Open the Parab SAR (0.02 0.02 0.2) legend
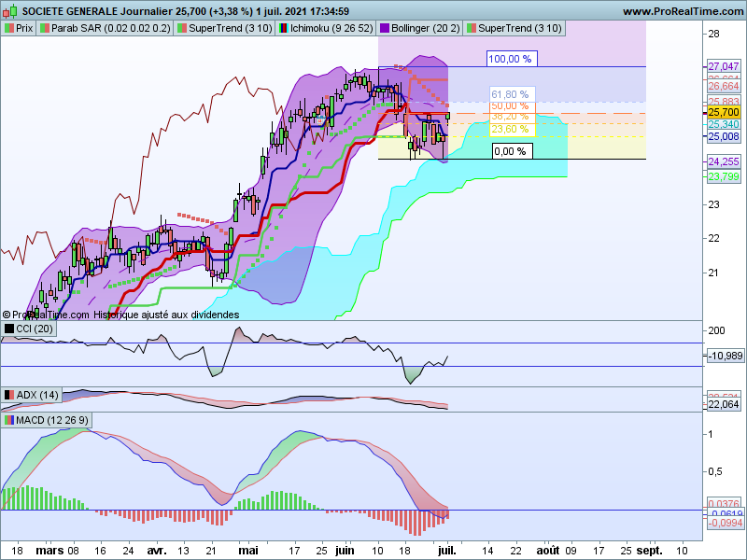 (106, 28)
